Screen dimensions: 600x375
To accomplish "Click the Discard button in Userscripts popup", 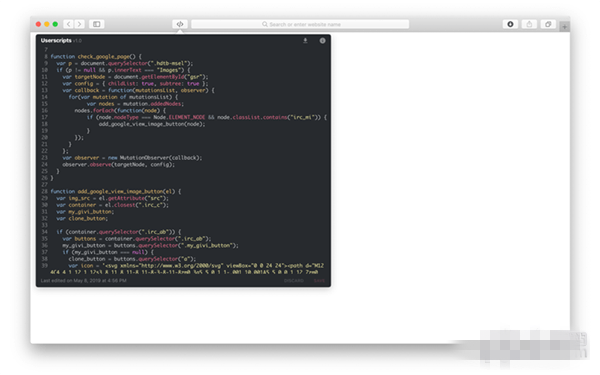I will [x=294, y=281].
